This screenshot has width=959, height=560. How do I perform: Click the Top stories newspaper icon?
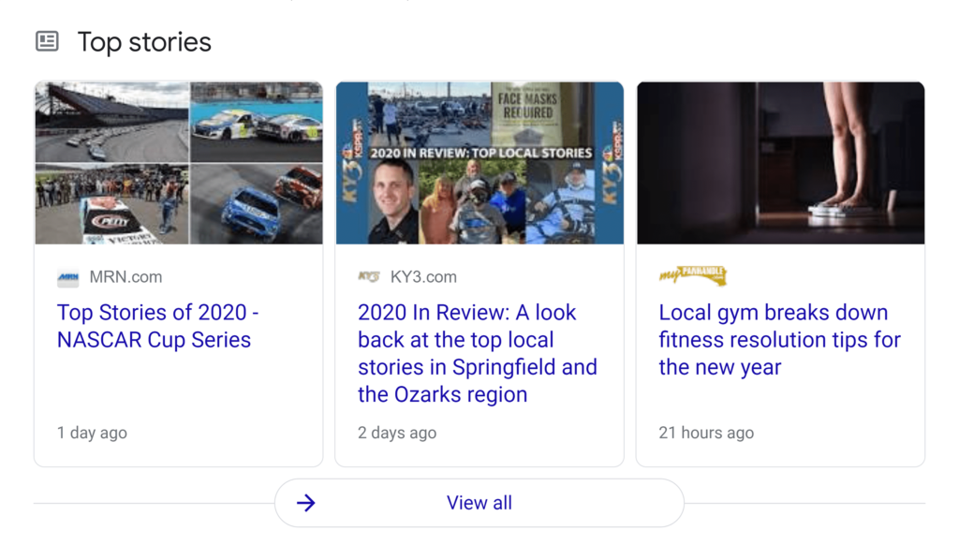point(47,41)
